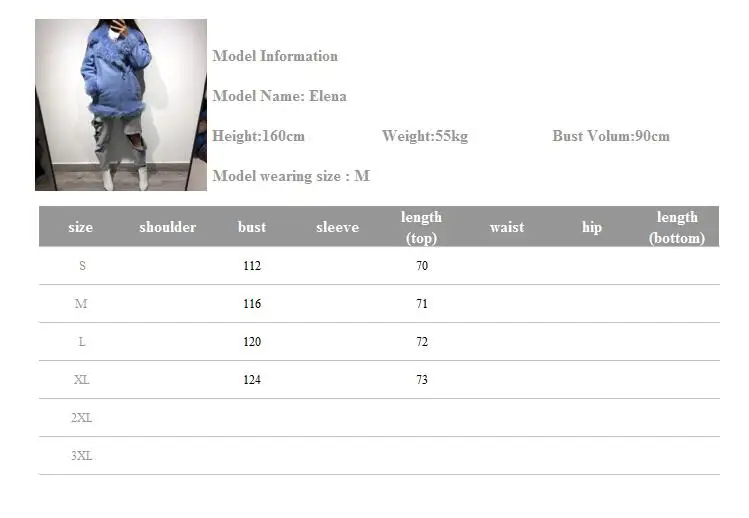Select the 3XL size row label
This screenshot has width=749, height=518.
pos(82,456)
